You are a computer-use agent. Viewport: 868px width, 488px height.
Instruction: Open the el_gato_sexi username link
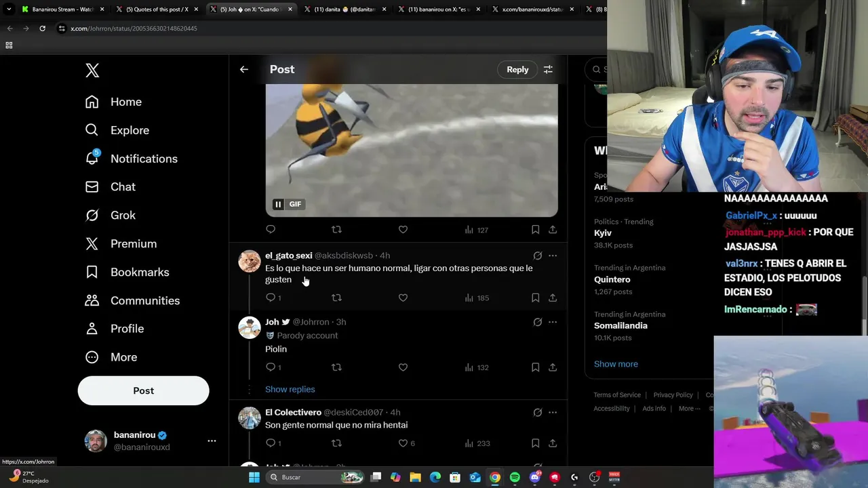point(289,256)
